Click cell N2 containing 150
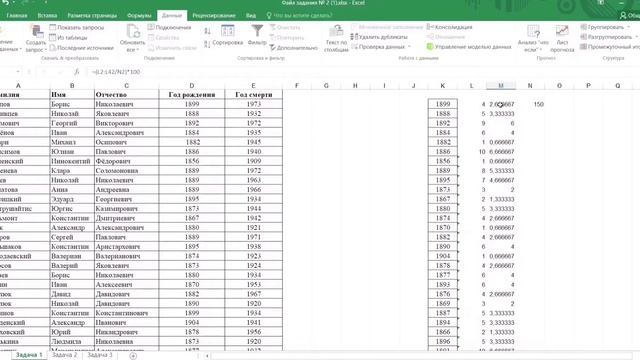 tap(530, 104)
